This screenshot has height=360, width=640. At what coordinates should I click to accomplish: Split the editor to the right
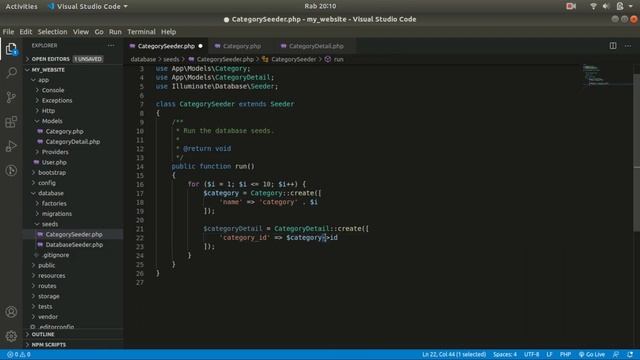tap(613, 46)
